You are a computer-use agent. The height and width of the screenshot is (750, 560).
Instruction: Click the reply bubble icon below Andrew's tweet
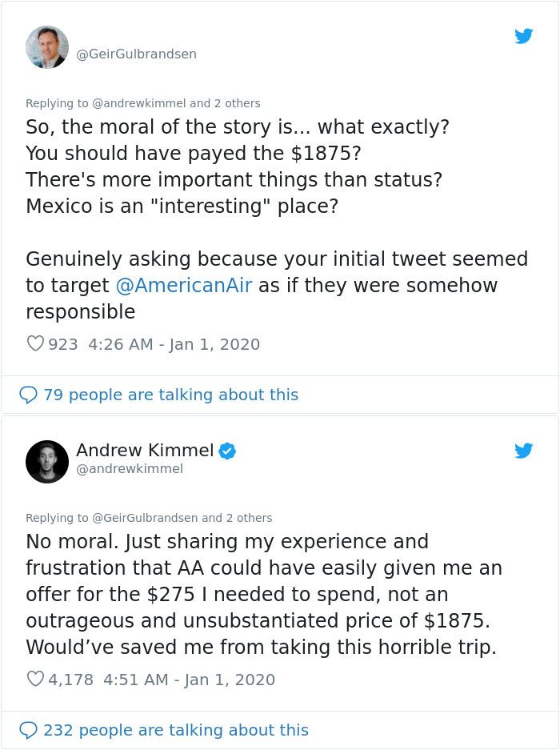click(x=29, y=730)
